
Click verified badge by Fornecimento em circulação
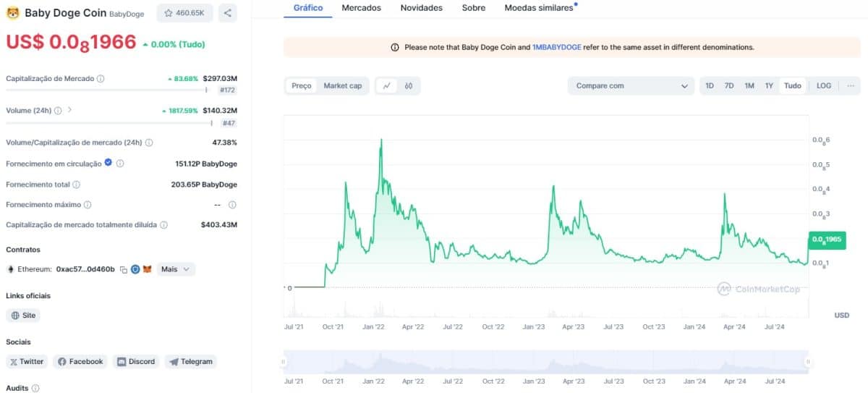click(109, 163)
